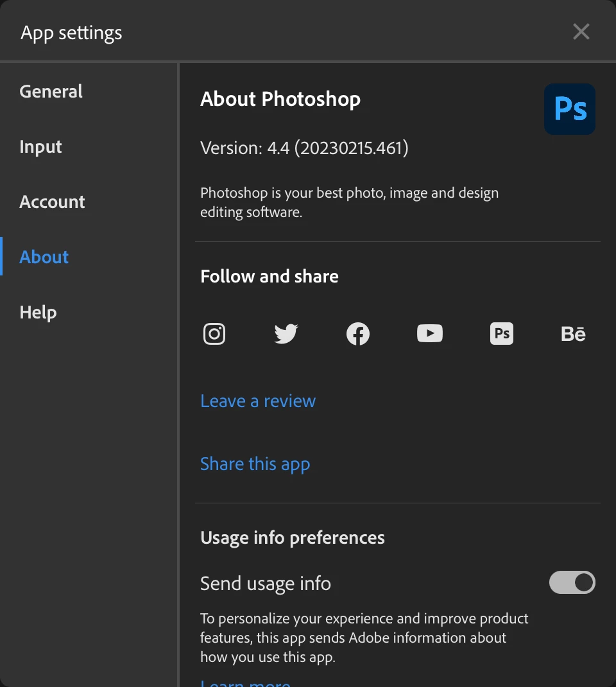Click the Usage info preferences heading
Viewport: 616px width, 687px height.
coord(293,537)
